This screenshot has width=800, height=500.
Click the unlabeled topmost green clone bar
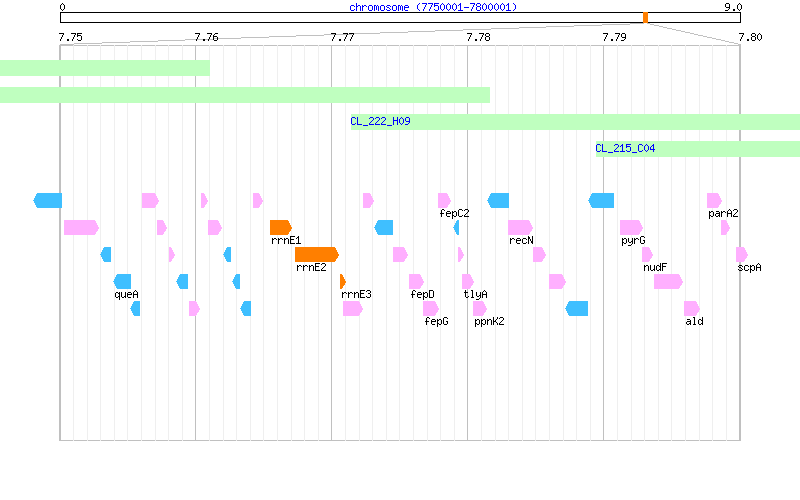[x=105, y=68]
